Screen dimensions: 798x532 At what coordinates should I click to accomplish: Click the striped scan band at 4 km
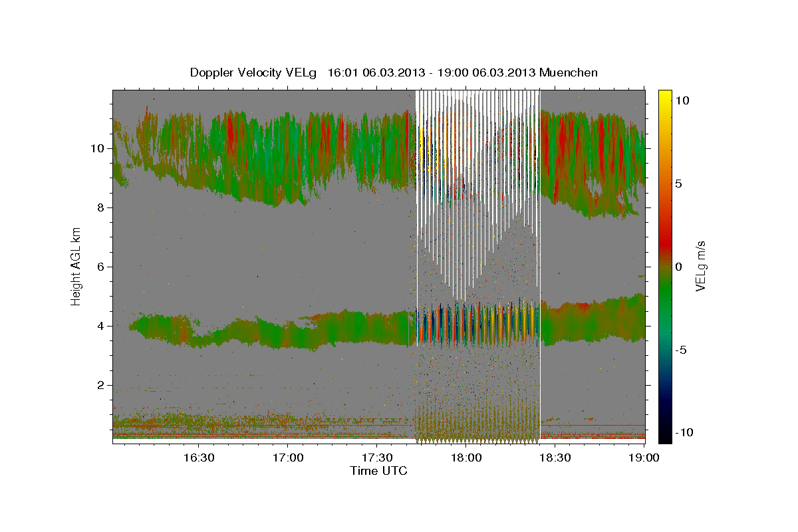477,324
